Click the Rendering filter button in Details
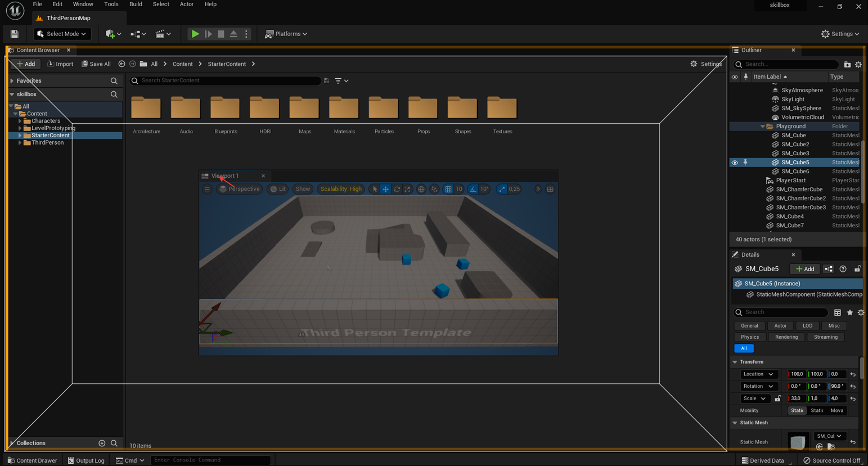868x466 pixels. click(786, 337)
